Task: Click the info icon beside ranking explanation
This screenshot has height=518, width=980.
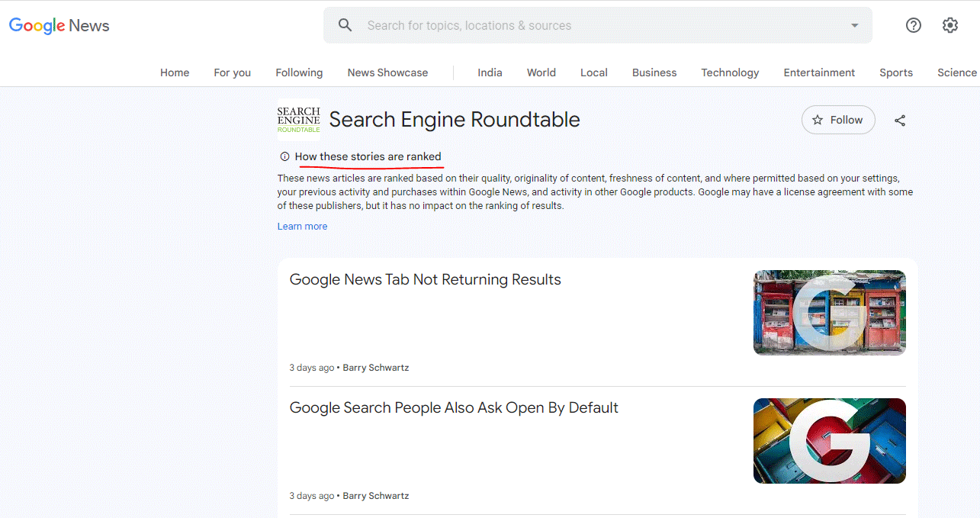Action: pos(284,156)
